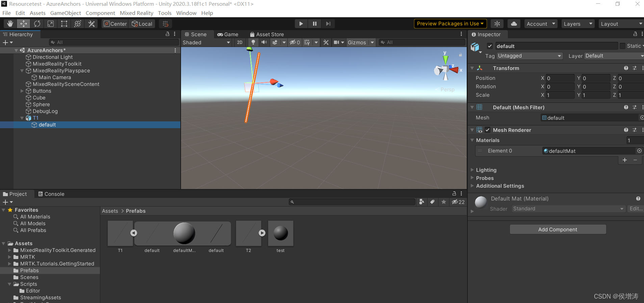The height and width of the screenshot is (303, 644).
Task: Click scene component tools icon
Action: tap(326, 42)
